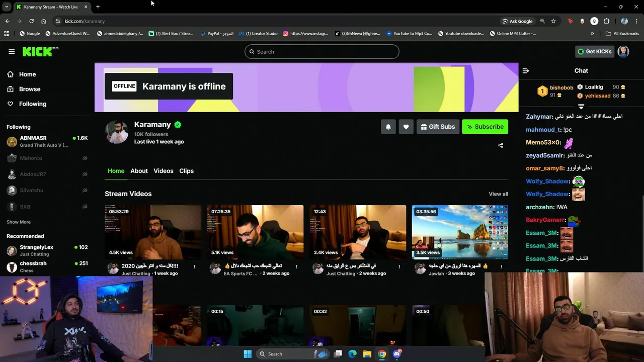644x362 pixels.
Task: Open the tab search dropdown arrow
Action: click(x=7, y=7)
